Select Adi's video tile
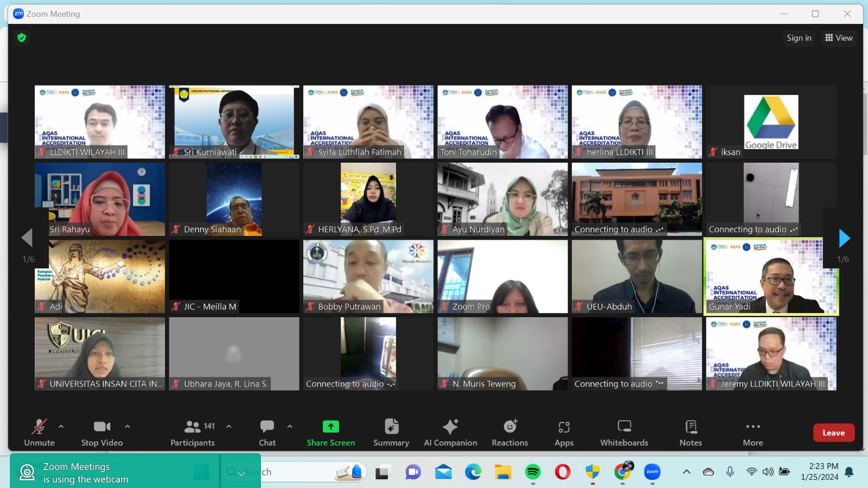 (100, 277)
